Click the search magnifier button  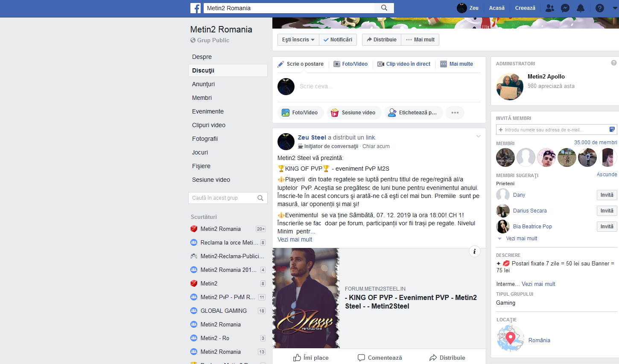pyautogui.click(x=384, y=8)
